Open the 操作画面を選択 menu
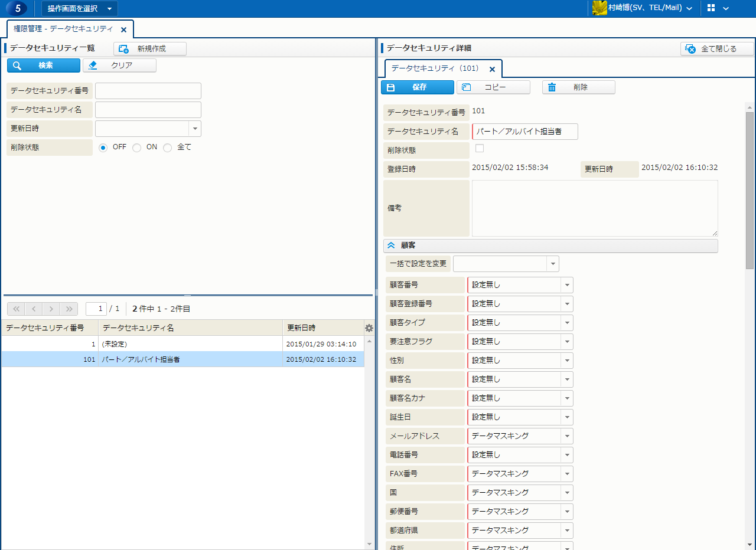 tap(79, 8)
